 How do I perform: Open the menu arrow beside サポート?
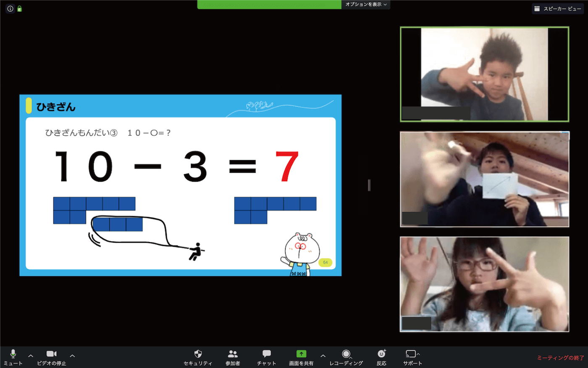pos(418,354)
